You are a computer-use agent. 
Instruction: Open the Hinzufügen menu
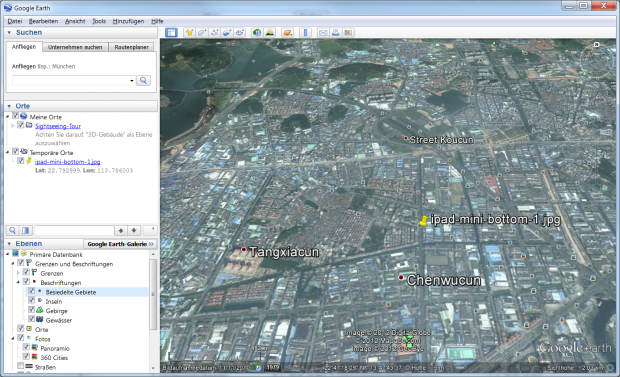coord(129,21)
